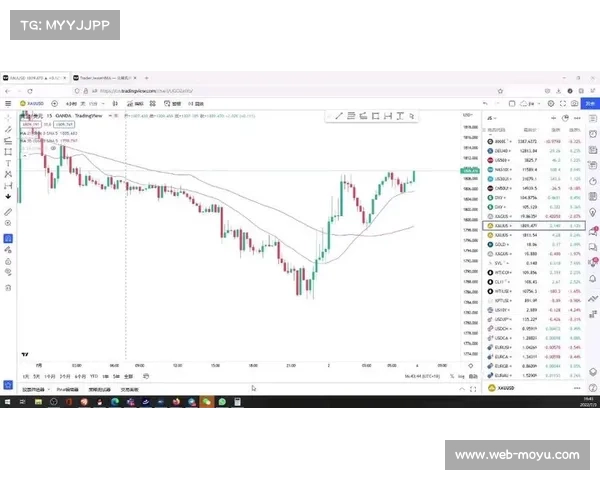The image size is (600, 480).
Task: Open the hamburger menu at top left
Action: pyautogui.click(x=8, y=103)
